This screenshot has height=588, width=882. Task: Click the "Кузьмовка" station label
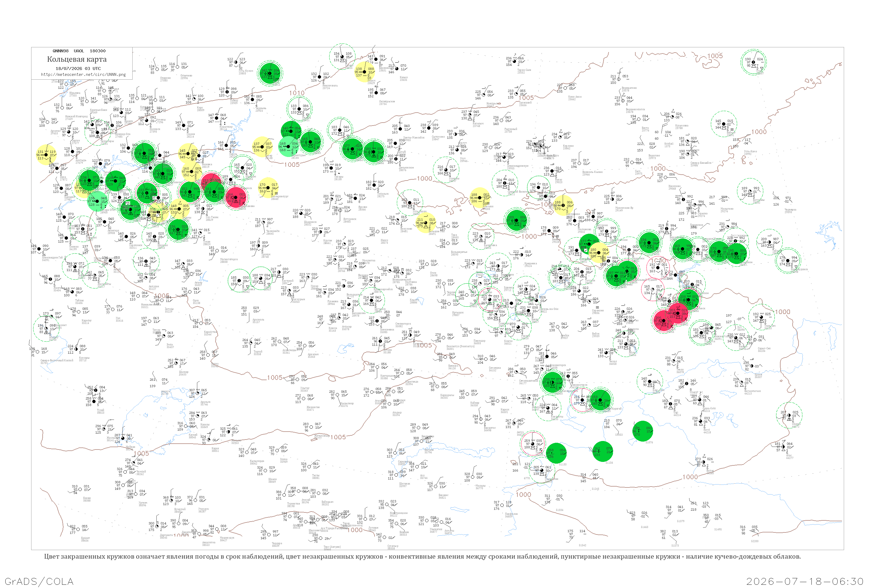tap(681, 126)
